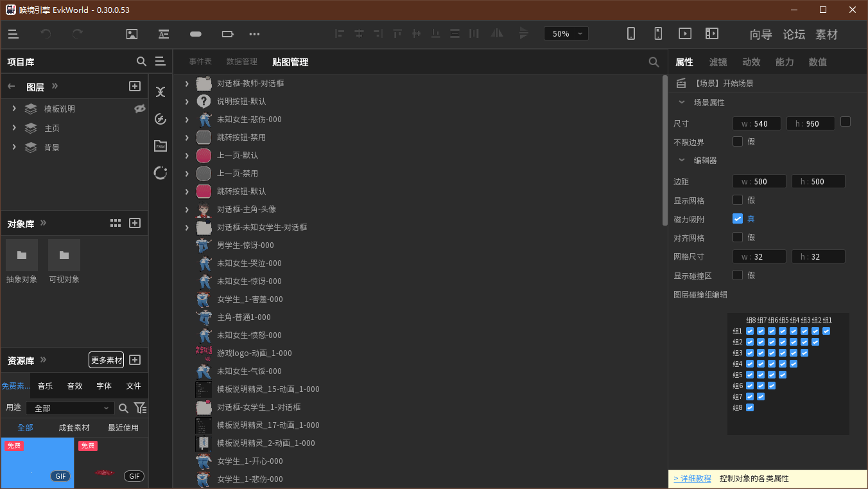Click the scissors/cut icon in left sidebar
The width and height of the screenshot is (868, 489).
(x=160, y=92)
